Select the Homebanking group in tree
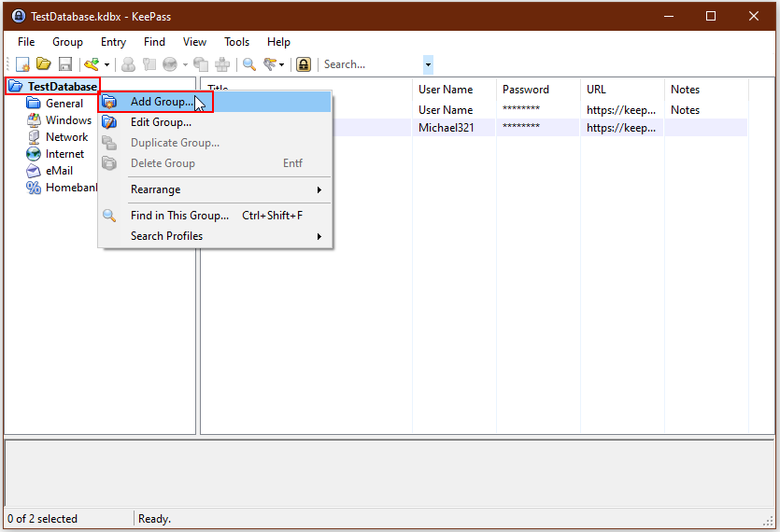The image size is (780, 532). coord(71,188)
